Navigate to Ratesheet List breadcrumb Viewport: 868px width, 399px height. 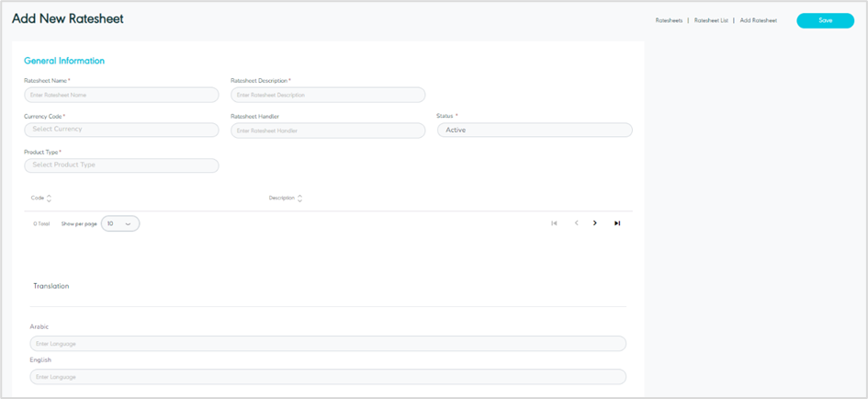pos(711,20)
